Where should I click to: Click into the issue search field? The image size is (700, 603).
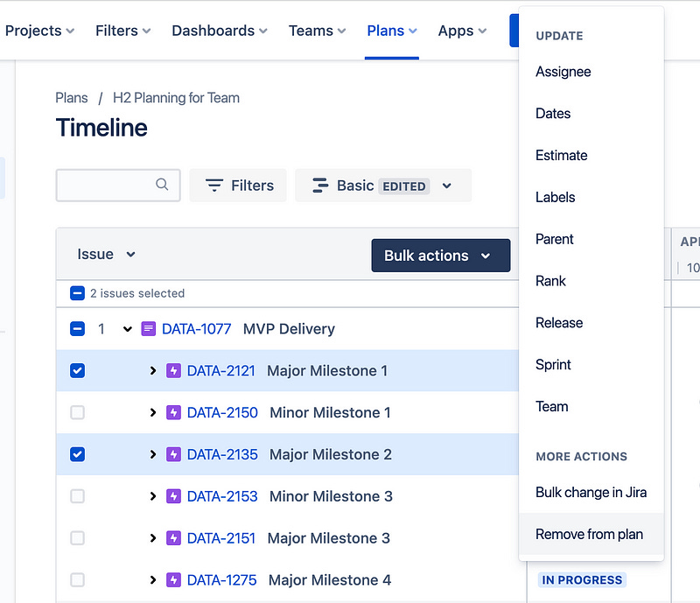pos(118,186)
